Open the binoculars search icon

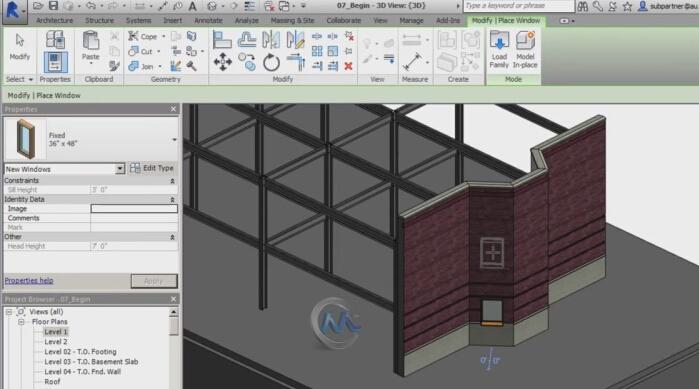click(583, 6)
